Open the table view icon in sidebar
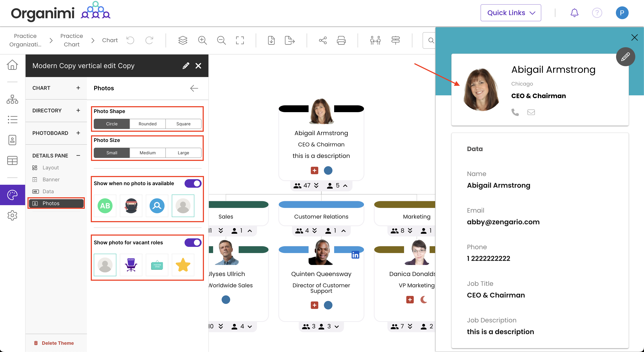644x352 pixels. point(12,160)
